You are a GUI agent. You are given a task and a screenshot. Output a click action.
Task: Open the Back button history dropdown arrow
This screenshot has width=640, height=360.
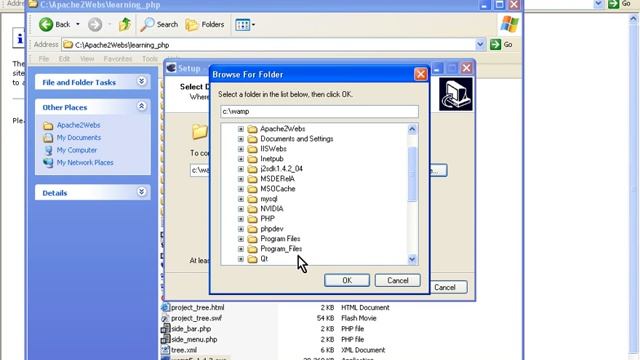(78, 24)
